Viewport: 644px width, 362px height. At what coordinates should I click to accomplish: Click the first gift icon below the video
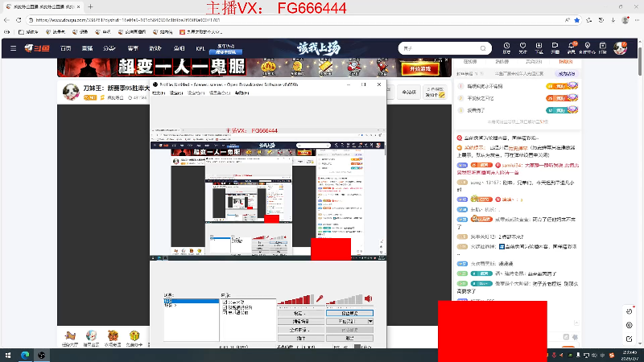[x=70, y=335]
